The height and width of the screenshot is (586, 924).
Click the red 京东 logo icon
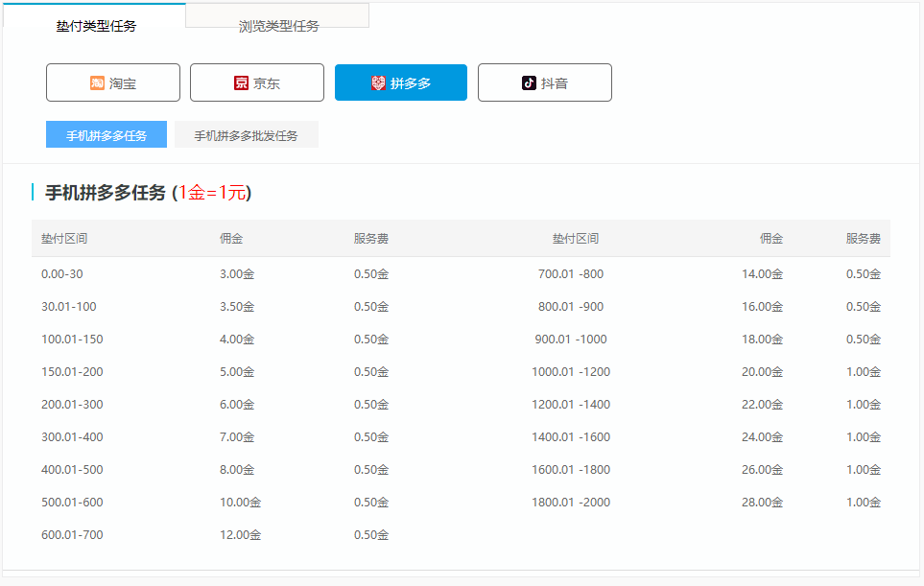click(241, 83)
